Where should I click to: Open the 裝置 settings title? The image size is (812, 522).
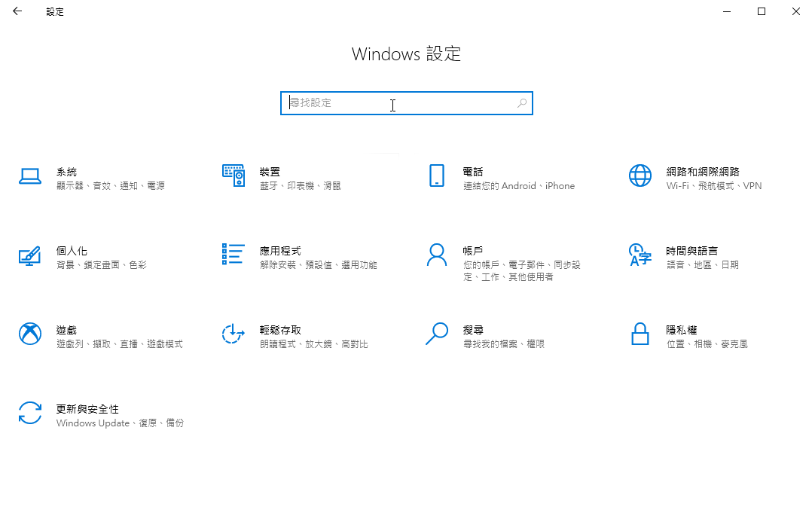(x=270, y=172)
